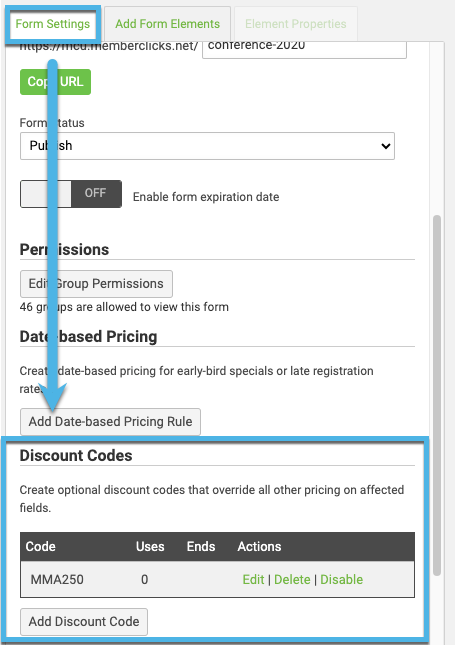Delete the MMA250 discount code
Screen dimensions: 455x645
[x=292, y=579]
